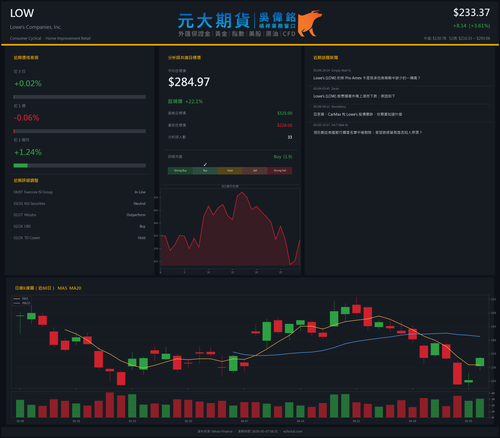
Task: Click the $228.00 lowest target price
Action: coord(285,125)
